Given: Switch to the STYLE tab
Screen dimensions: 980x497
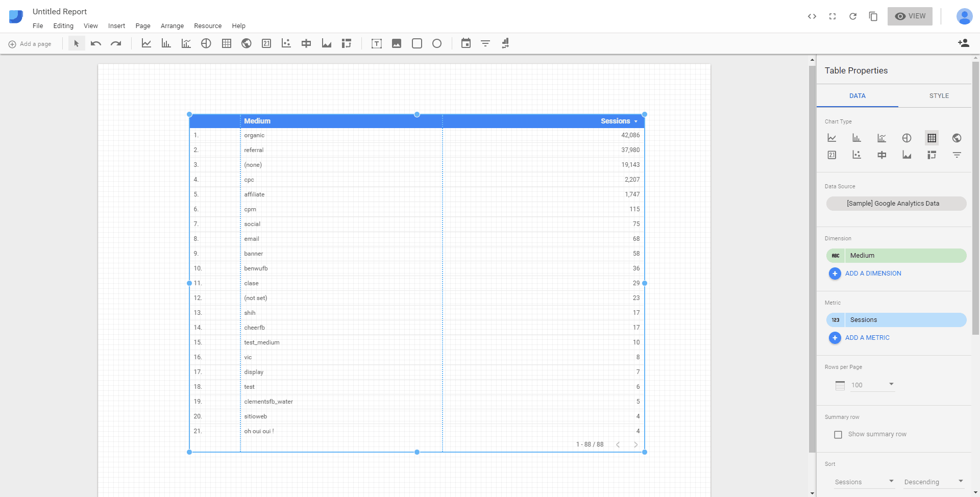Looking at the screenshot, I should tap(939, 95).
